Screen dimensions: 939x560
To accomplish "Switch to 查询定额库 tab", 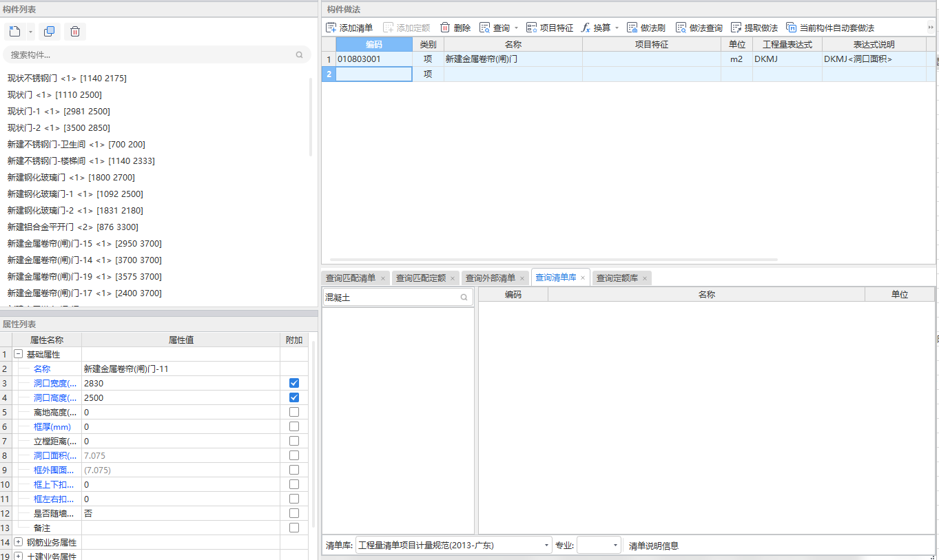I will click(617, 278).
